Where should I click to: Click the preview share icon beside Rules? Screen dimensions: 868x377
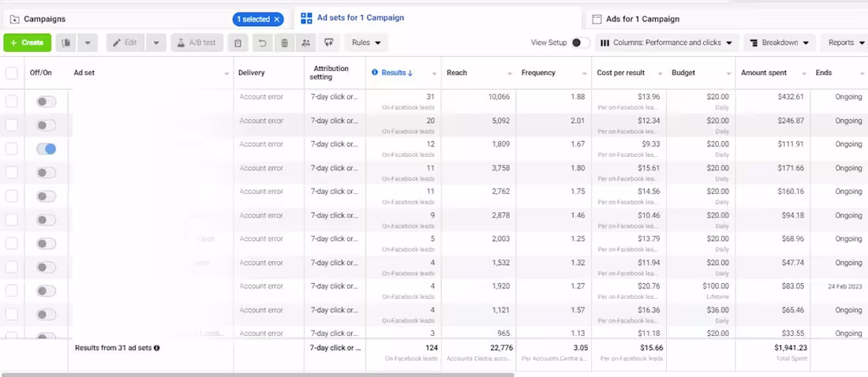[x=329, y=43]
